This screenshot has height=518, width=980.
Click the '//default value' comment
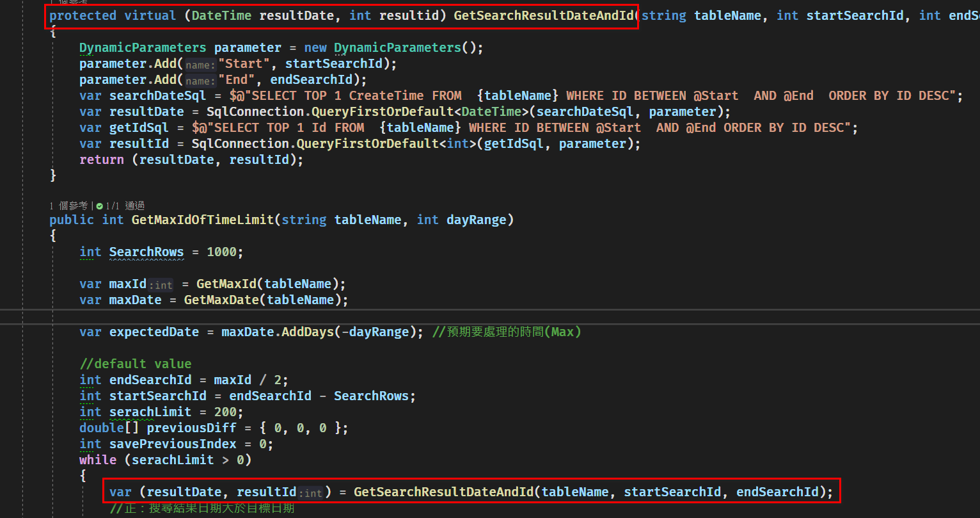[x=135, y=364]
